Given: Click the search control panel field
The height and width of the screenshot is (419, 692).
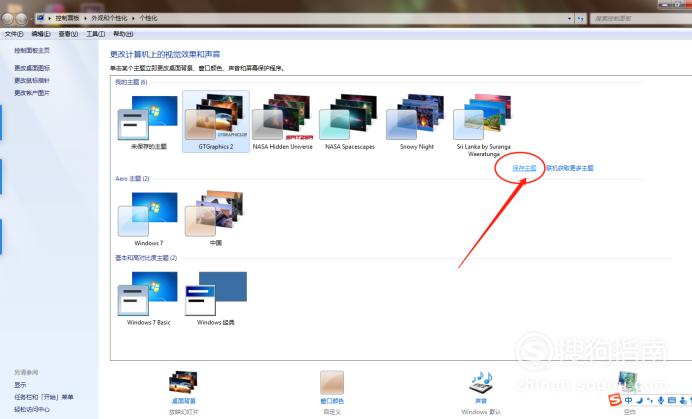Looking at the screenshot, I should tap(641, 19).
